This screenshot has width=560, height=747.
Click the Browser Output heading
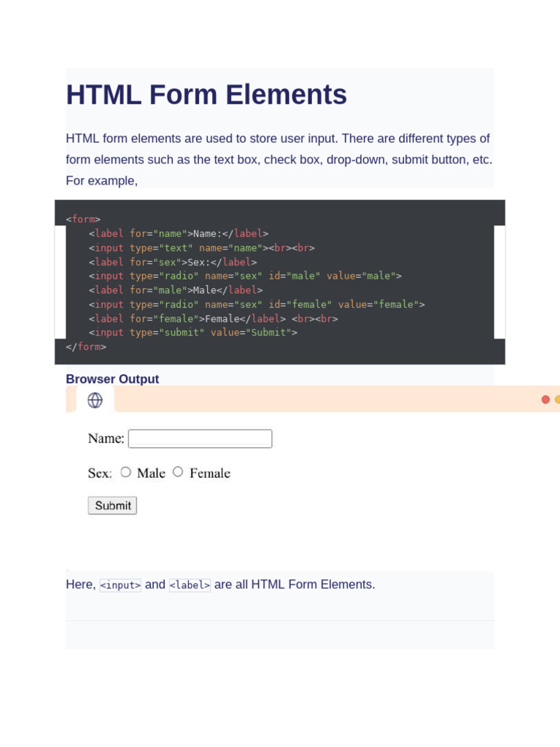coord(112,379)
